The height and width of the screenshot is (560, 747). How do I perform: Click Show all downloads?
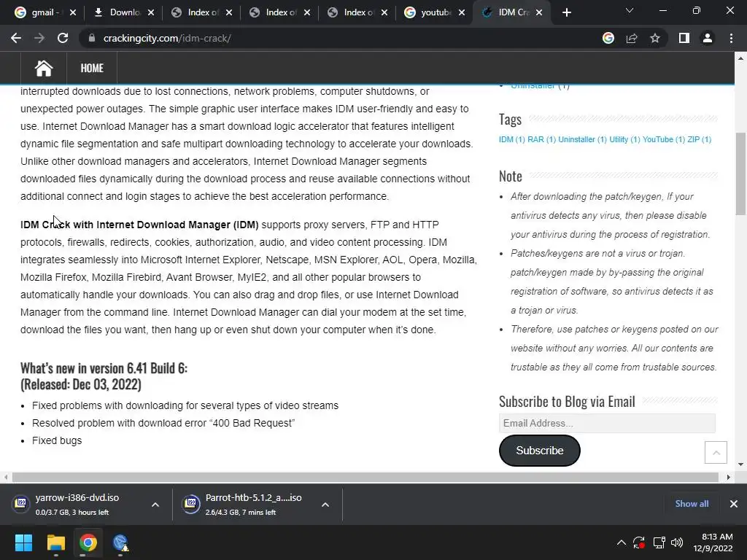pos(692,504)
